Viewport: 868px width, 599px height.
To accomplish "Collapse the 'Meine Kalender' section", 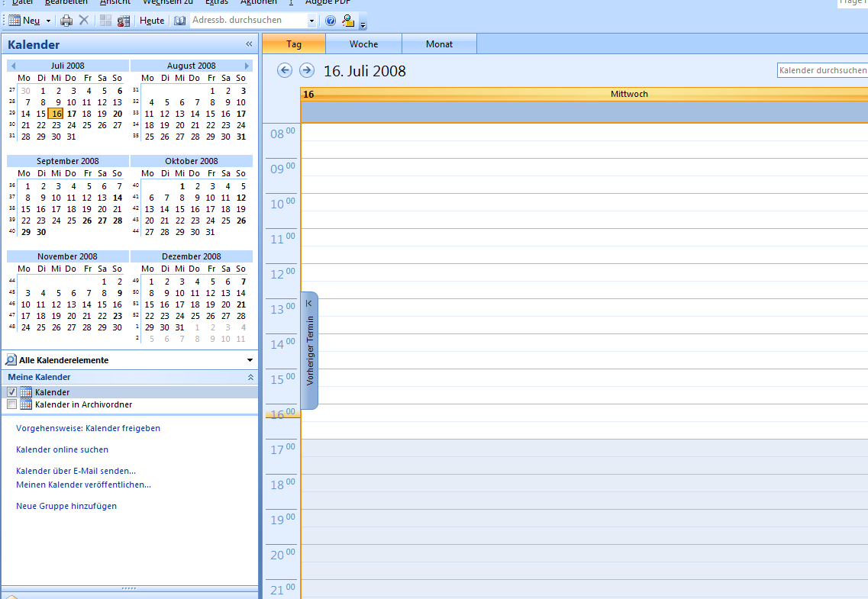I will (250, 377).
